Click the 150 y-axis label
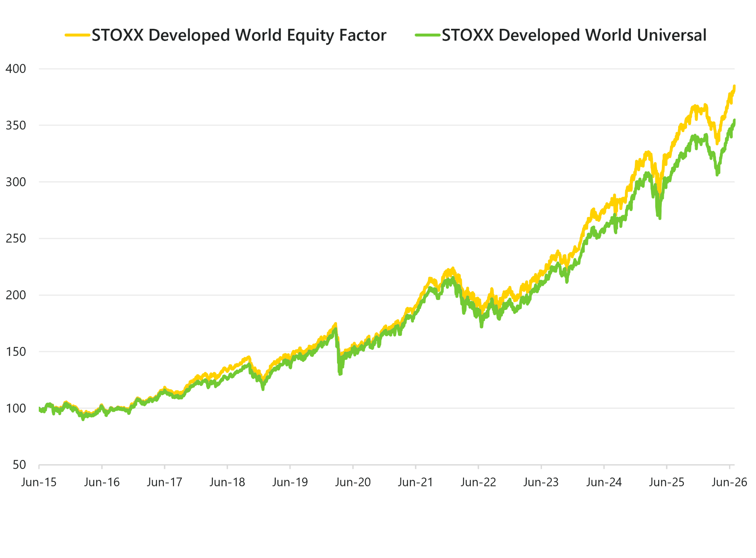Image resolution: width=756 pixels, height=558 pixels. coord(16,352)
